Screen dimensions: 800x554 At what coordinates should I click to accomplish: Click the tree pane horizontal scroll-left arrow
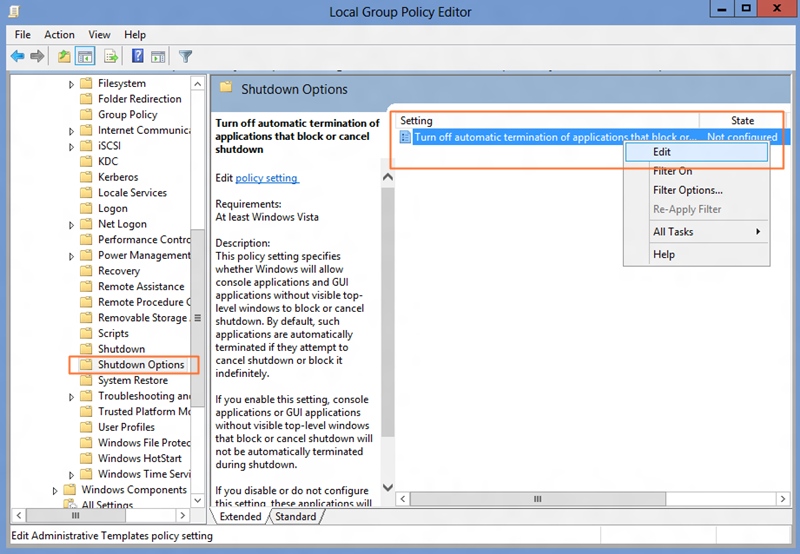click(x=19, y=516)
